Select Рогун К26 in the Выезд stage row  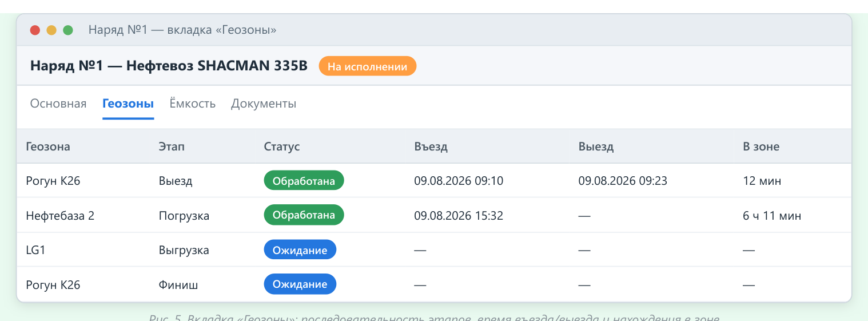click(53, 181)
